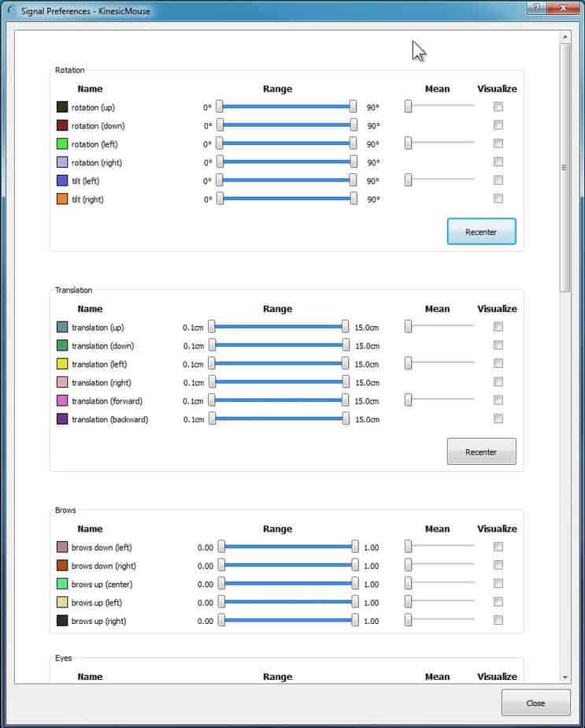Pick the translation (forward) pink swatch
Screen dimensions: 585x728
pyautogui.click(x=62, y=401)
